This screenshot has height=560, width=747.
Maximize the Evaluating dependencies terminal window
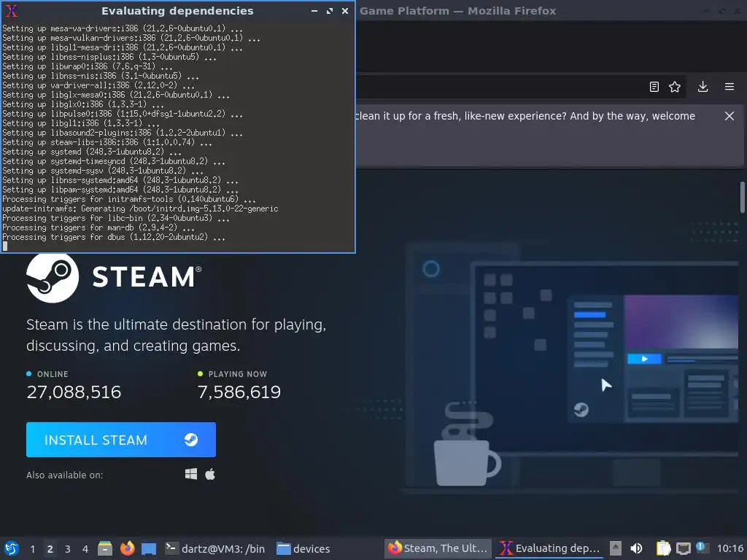[330, 10]
